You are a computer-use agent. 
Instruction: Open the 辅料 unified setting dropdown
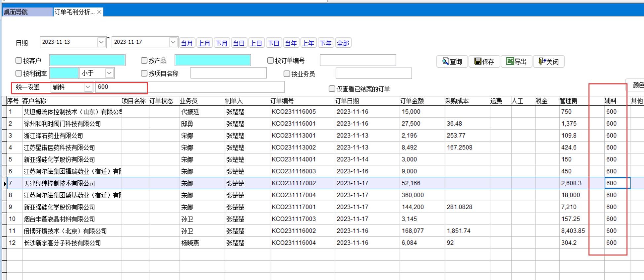tap(88, 87)
